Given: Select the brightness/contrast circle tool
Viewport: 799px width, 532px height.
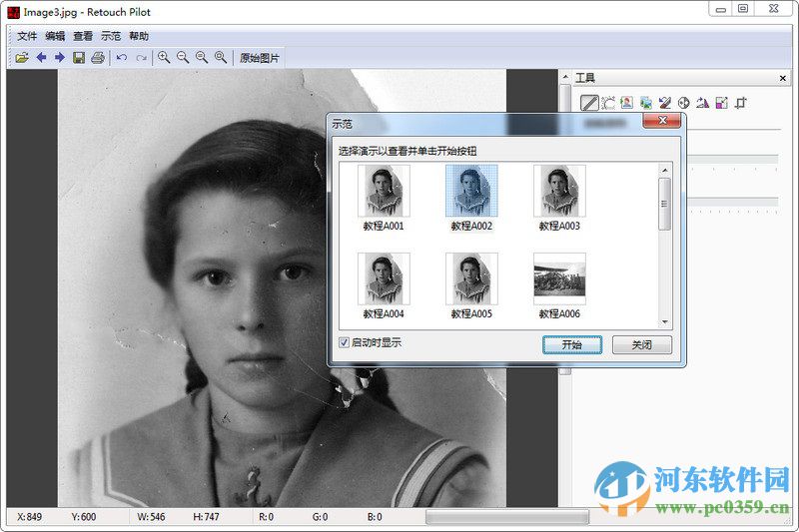Looking at the screenshot, I should (683, 103).
